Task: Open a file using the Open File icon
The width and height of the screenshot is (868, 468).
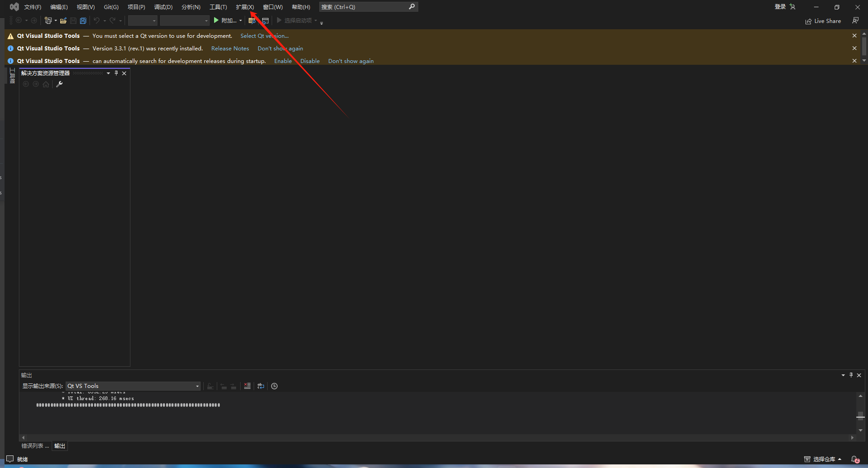Action: pyautogui.click(x=63, y=20)
